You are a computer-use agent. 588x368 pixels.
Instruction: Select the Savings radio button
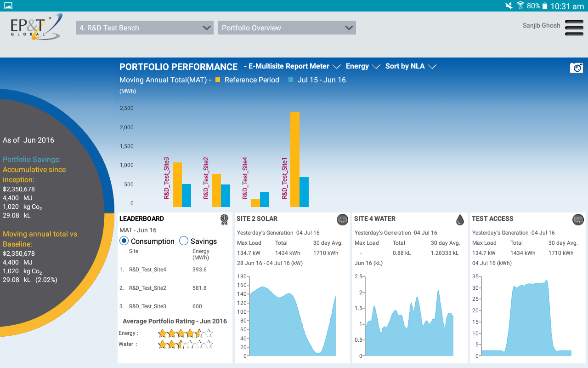184,241
